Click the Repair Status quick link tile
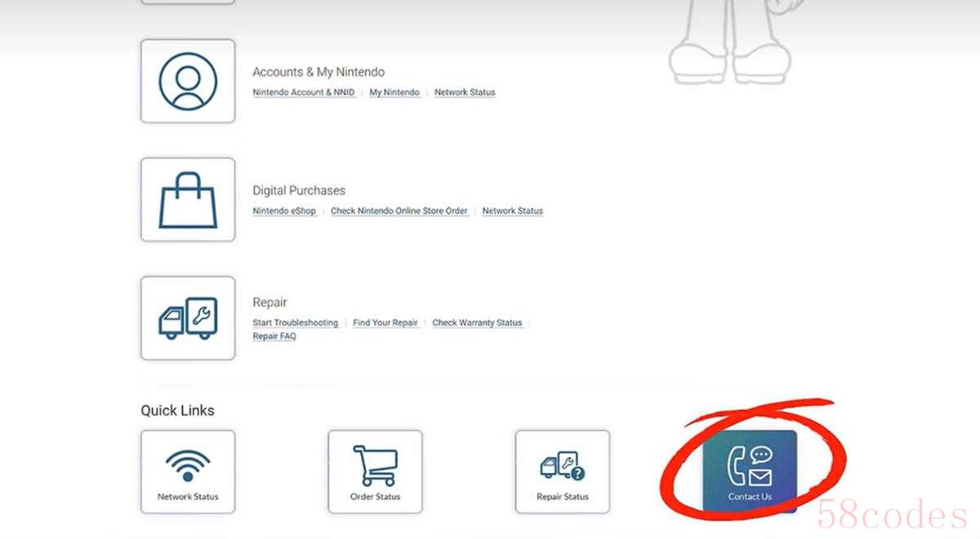The height and width of the screenshot is (539, 980). pos(562,472)
